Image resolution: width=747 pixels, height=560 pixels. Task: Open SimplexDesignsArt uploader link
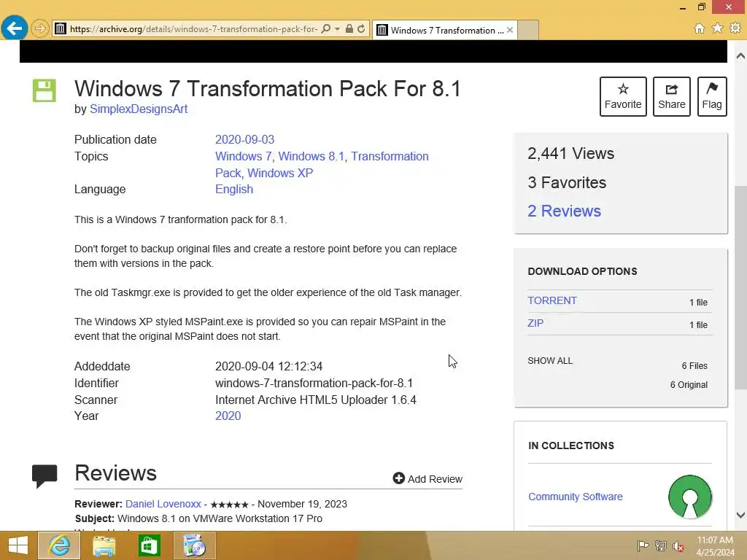coord(139,109)
